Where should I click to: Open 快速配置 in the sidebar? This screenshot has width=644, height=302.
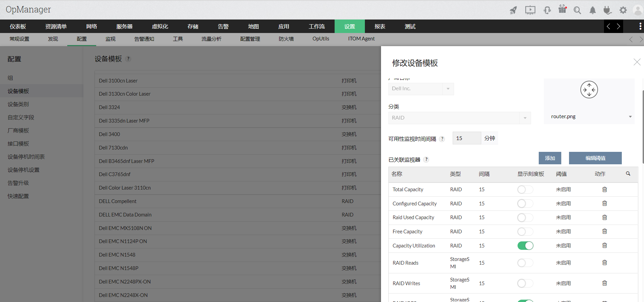[18, 196]
